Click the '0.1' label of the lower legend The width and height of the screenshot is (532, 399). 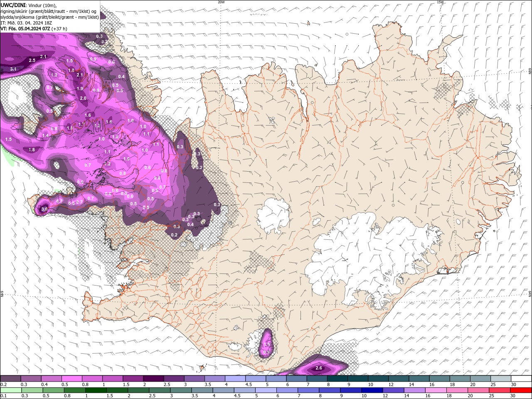[x=3, y=396]
